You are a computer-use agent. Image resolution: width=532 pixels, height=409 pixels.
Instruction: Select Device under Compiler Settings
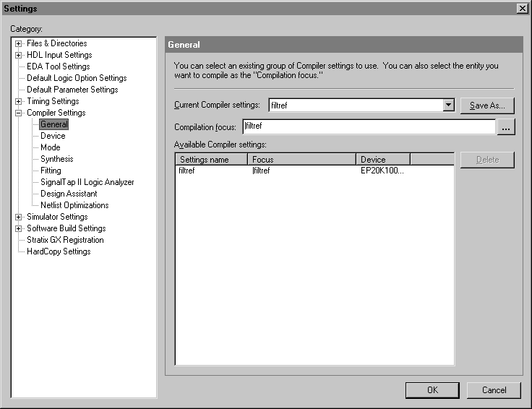click(x=53, y=136)
